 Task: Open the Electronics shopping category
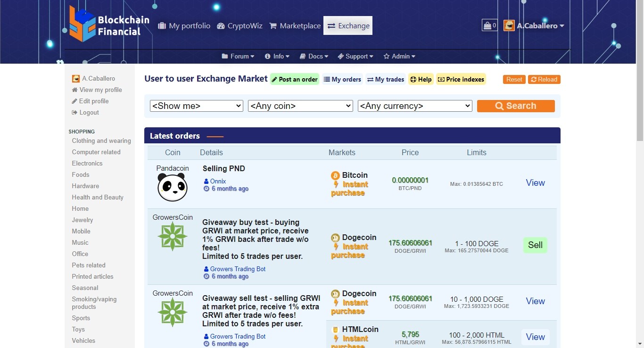pyautogui.click(x=87, y=163)
